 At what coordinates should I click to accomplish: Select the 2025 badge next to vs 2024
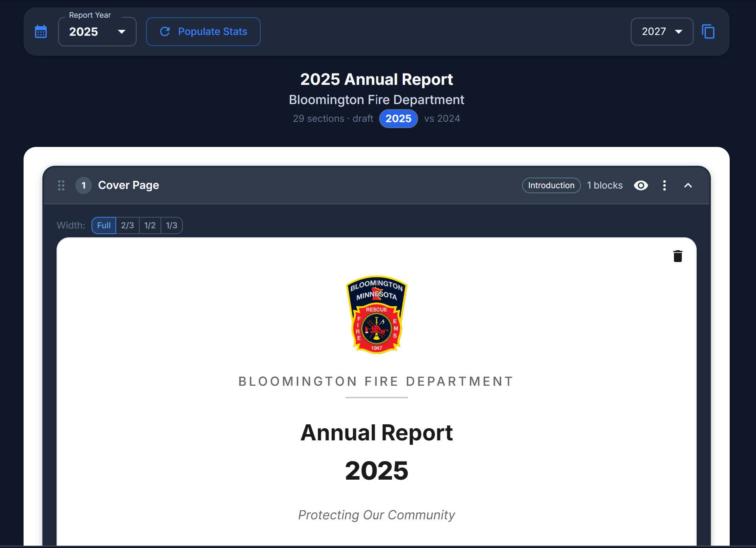(x=398, y=118)
